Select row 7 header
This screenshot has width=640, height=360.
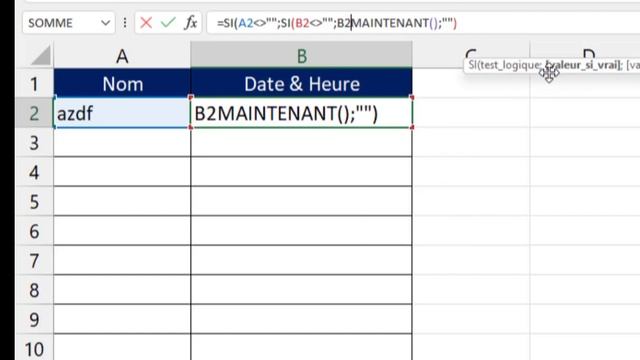[34, 260]
